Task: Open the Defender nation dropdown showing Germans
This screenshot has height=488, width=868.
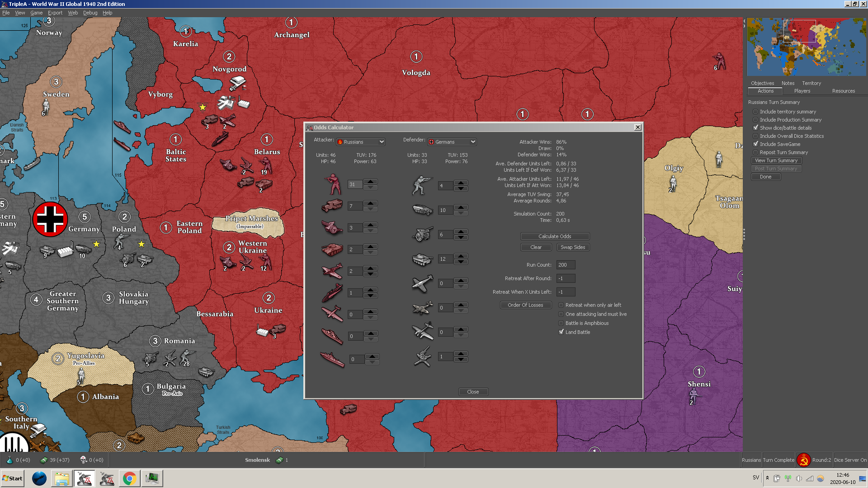Action: point(452,142)
